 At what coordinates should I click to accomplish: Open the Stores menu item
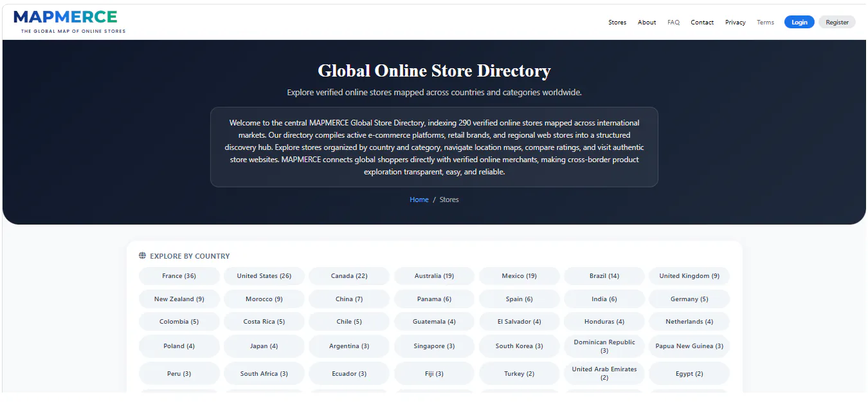pyautogui.click(x=617, y=22)
